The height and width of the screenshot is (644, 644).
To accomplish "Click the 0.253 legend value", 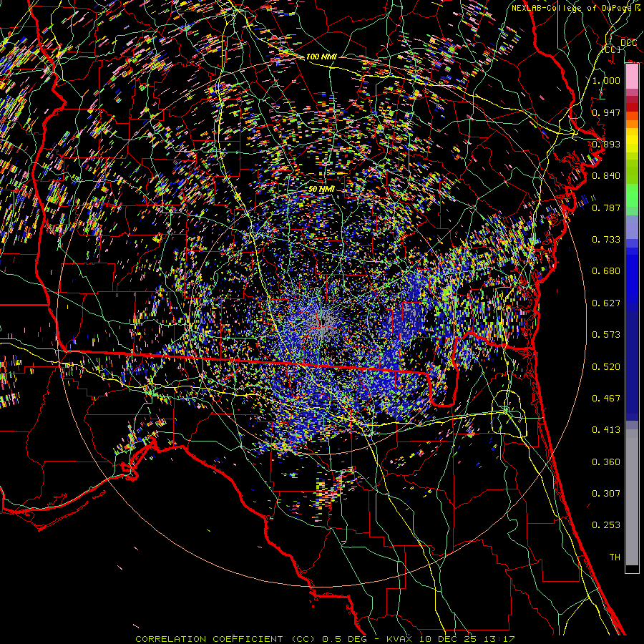I will [x=606, y=525].
